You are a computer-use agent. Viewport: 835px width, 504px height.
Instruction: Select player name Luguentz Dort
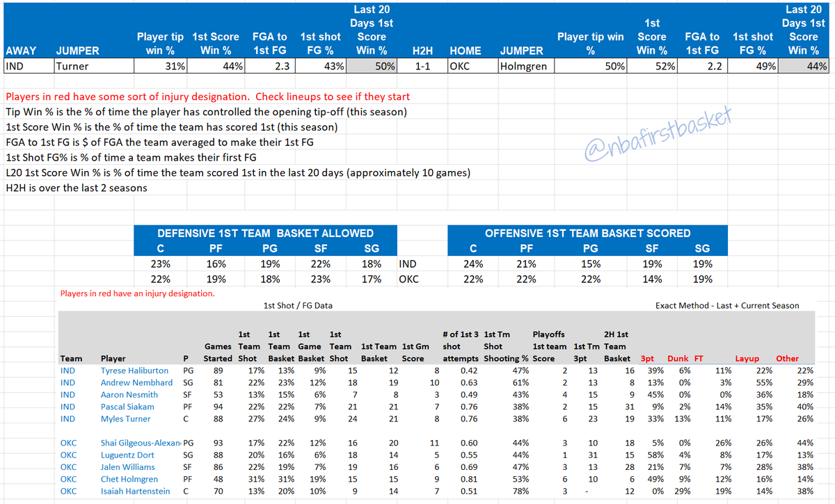128,455
